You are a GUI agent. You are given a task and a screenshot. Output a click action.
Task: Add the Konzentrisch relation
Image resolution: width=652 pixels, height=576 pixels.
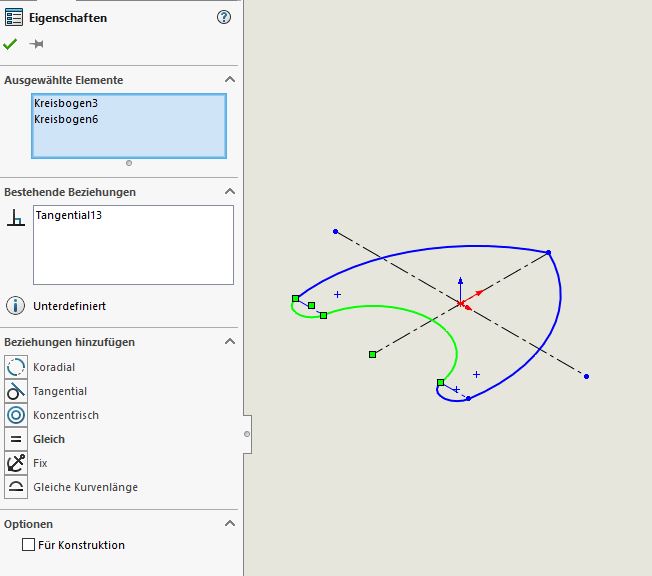(66, 415)
